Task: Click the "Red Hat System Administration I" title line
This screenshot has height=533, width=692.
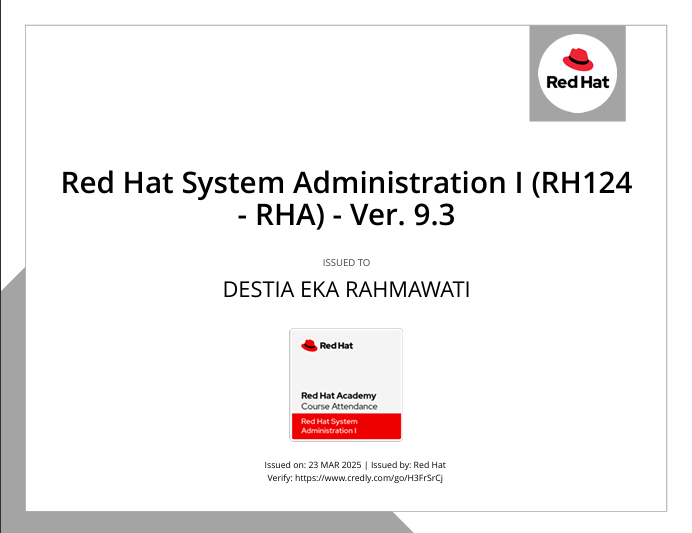Action: tap(346, 183)
